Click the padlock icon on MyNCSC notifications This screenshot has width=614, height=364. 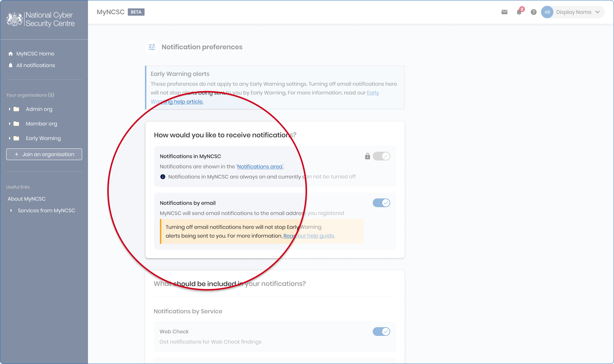tap(368, 156)
